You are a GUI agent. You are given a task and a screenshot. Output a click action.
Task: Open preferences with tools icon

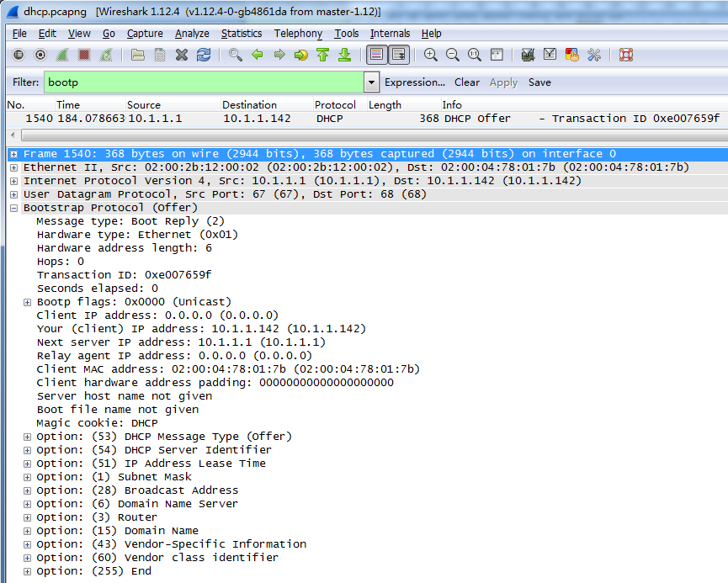(594, 55)
